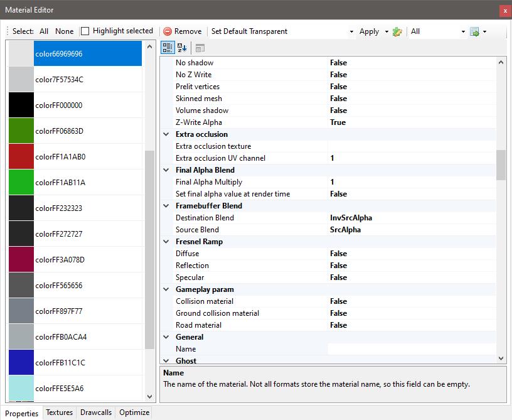Viewport: 512px width, 420px height.
Task: Click the property grid scroll down arrow
Action: pos(501,358)
